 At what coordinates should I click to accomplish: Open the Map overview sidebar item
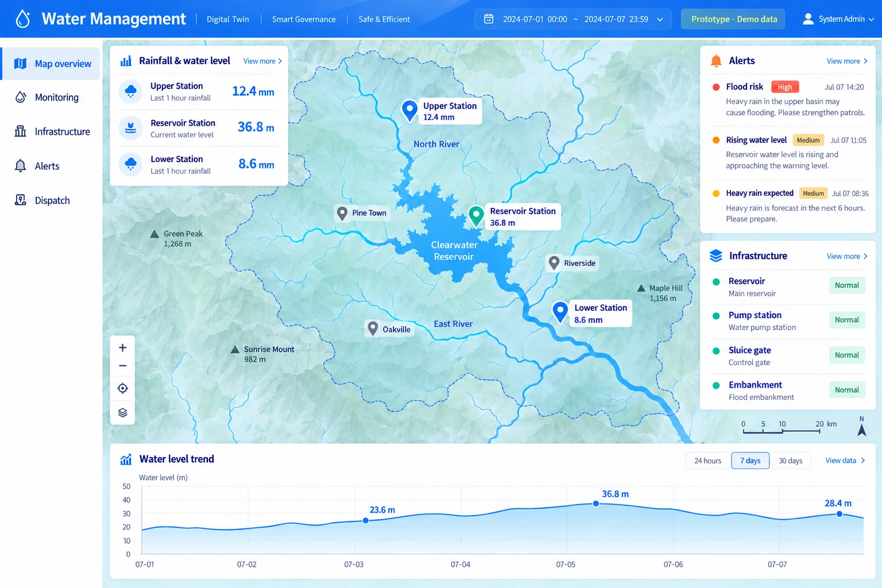click(51, 64)
